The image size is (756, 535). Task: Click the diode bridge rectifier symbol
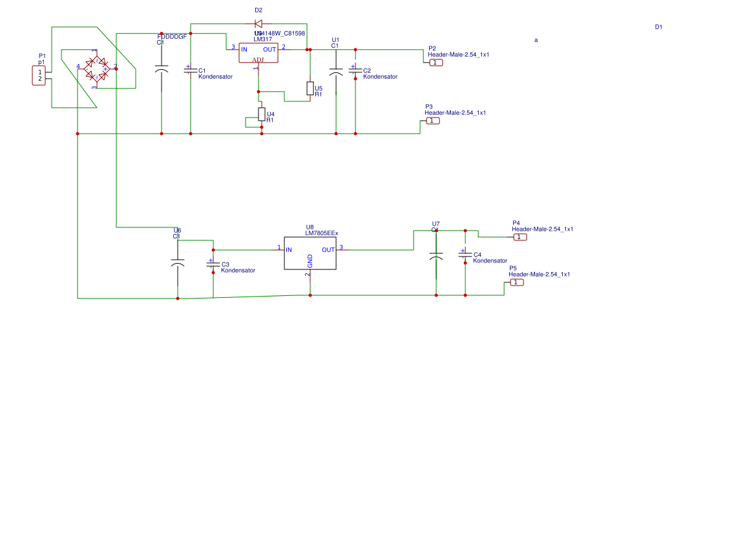tap(97, 70)
